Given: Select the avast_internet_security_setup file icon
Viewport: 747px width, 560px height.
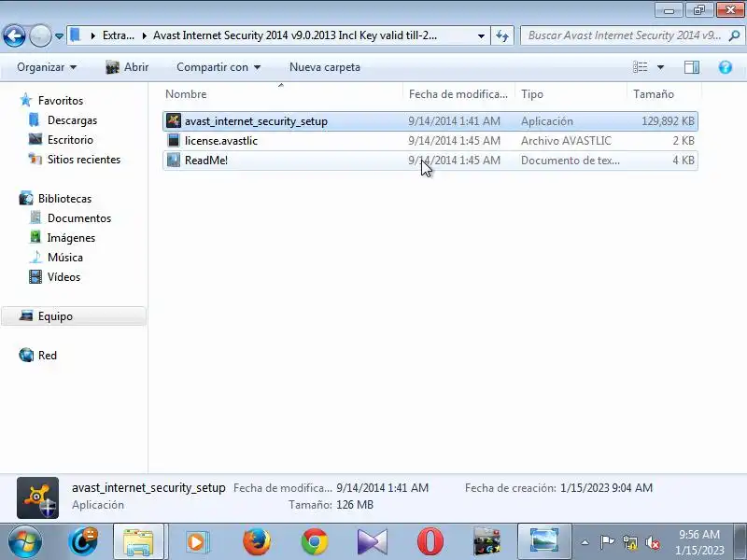Looking at the screenshot, I should [174, 121].
